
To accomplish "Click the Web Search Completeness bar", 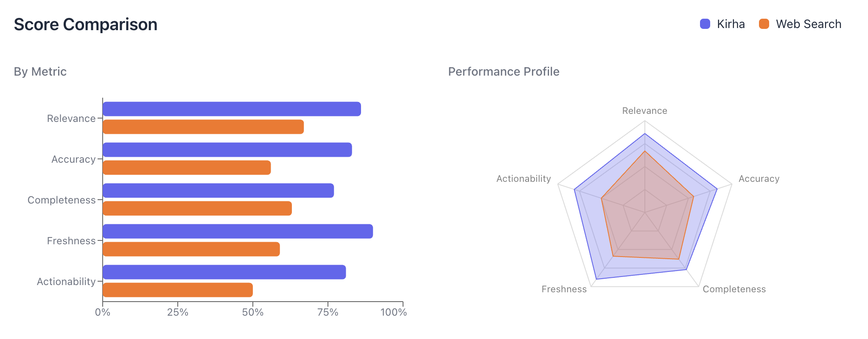I will point(197,209).
